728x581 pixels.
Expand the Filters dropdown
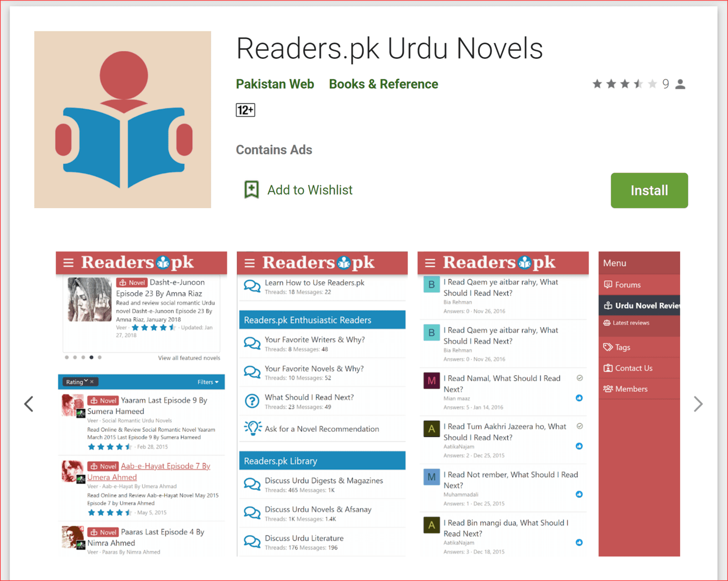pyautogui.click(x=208, y=382)
